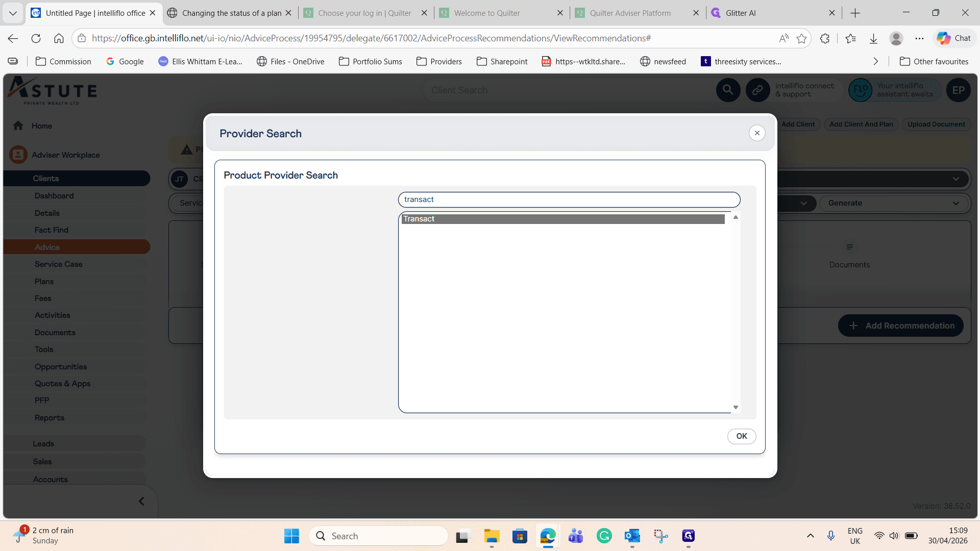Open the Opportunities sidebar item

tap(61, 367)
